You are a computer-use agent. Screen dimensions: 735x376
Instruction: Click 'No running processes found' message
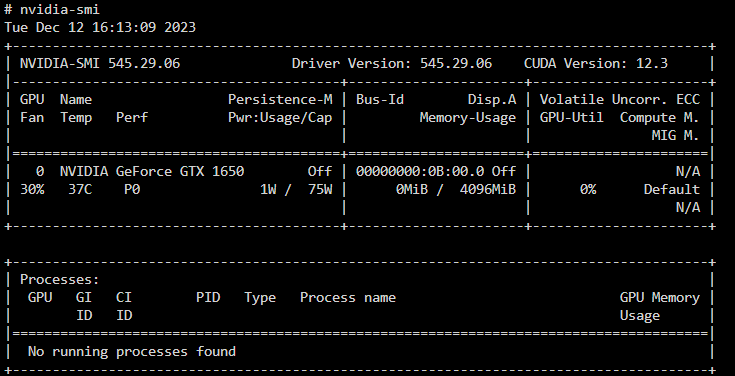(x=132, y=352)
